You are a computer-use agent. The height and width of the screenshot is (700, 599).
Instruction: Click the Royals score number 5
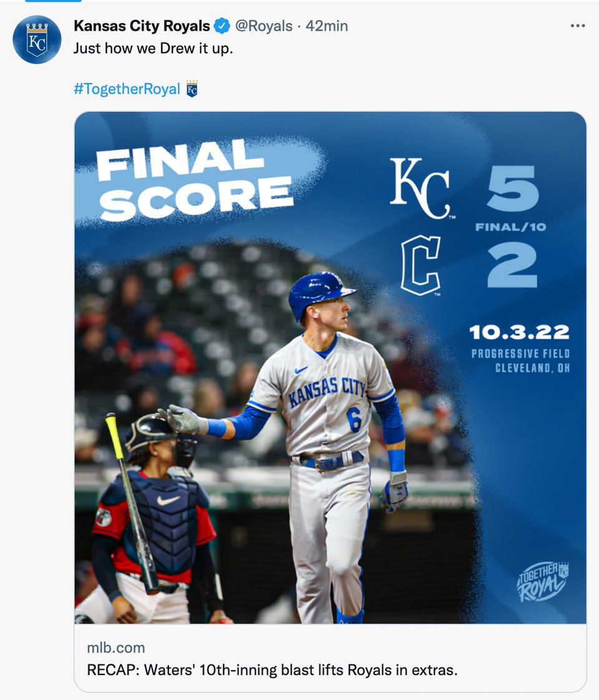tap(513, 188)
